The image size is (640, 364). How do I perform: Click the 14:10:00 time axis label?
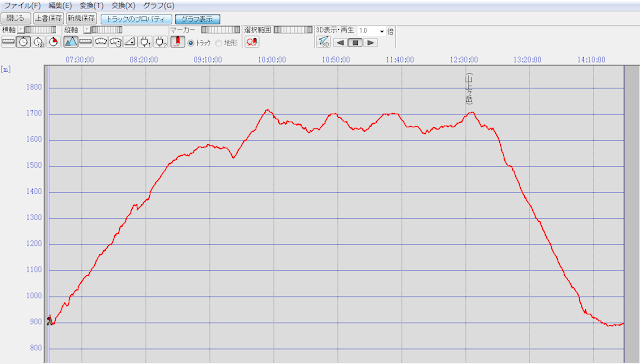591,60
